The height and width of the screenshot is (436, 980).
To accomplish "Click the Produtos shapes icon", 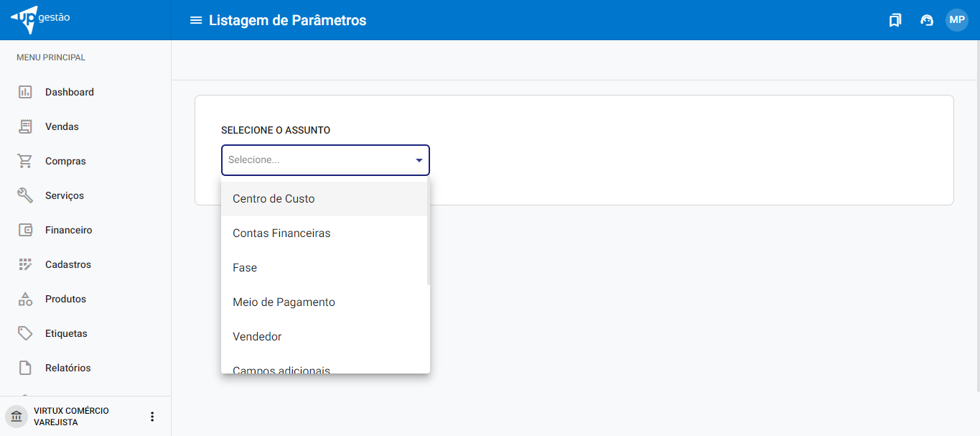I will (x=25, y=299).
